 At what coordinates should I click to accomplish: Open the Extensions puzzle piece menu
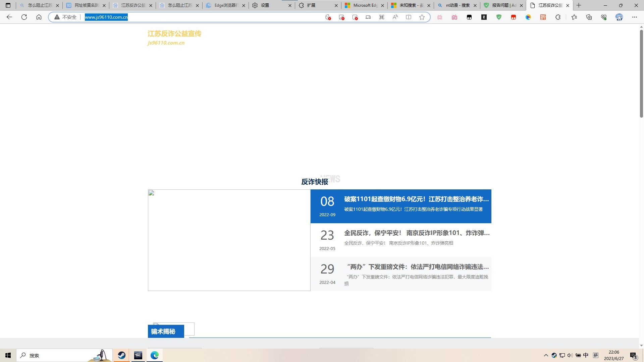(x=558, y=17)
